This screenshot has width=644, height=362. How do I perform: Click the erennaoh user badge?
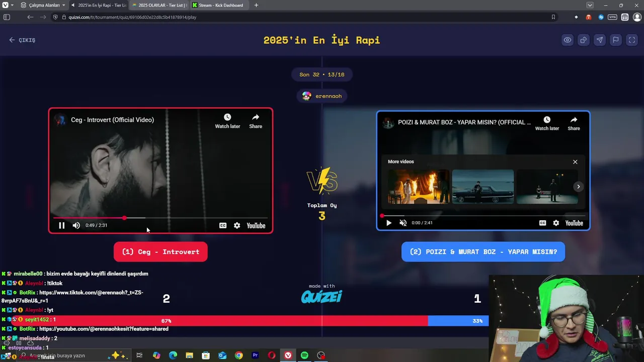[322, 96]
